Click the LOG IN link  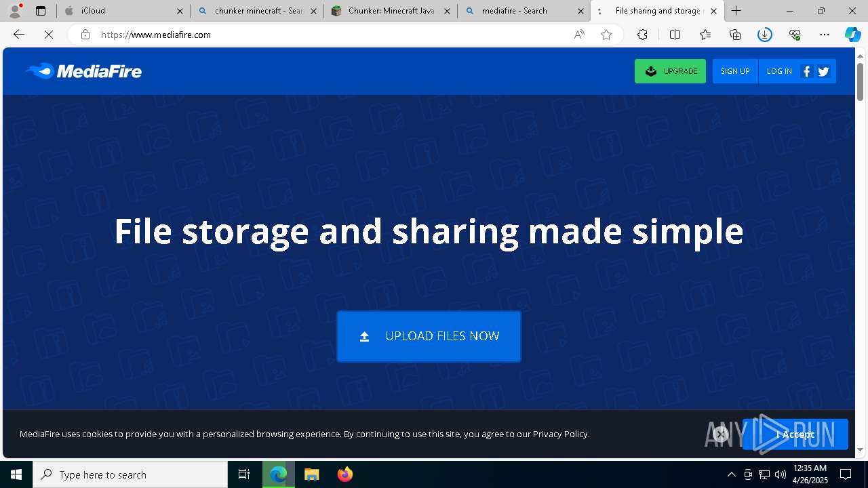(x=779, y=71)
